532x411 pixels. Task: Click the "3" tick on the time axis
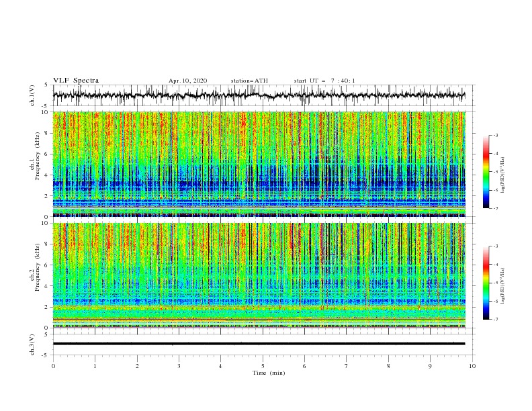[x=179, y=366]
